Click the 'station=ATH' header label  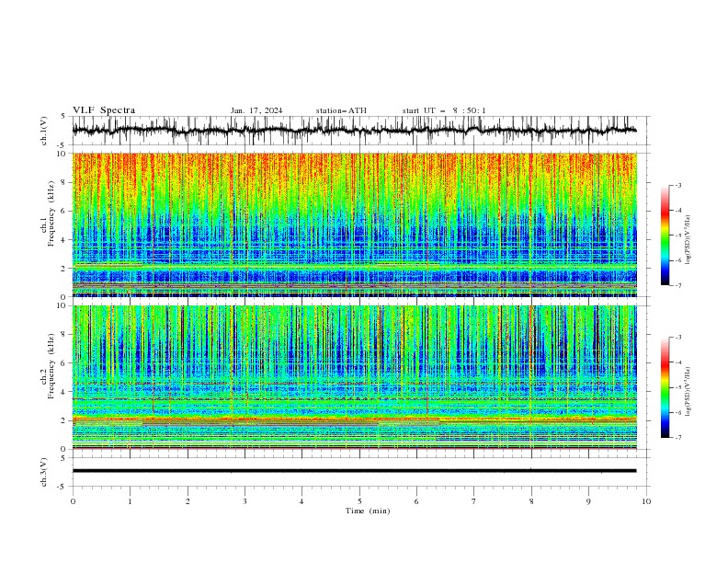[x=341, y=110]
